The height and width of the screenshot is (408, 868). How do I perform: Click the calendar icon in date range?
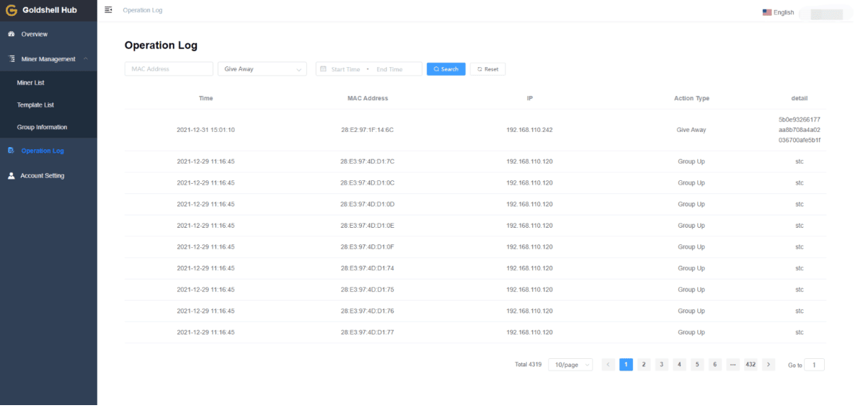(x=323, y=69)
